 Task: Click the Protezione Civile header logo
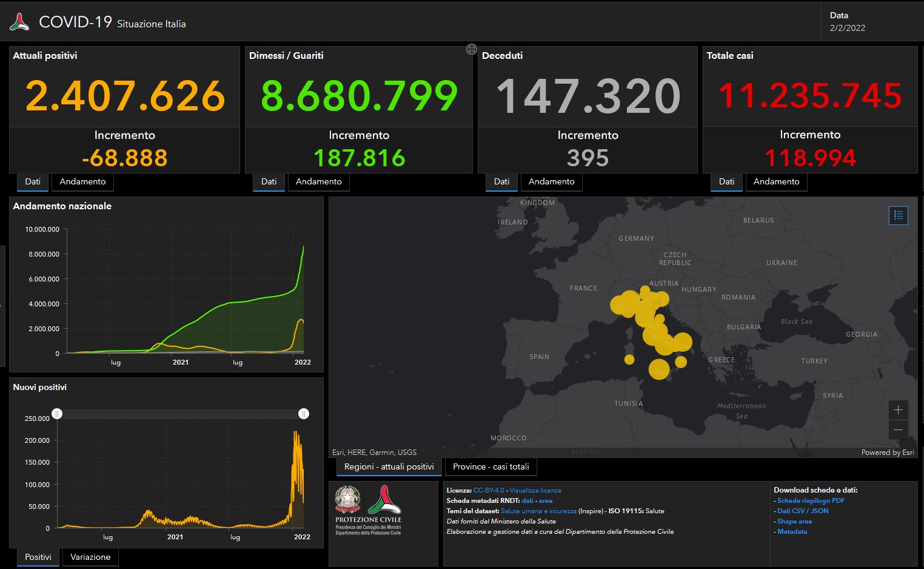[19, 22]
